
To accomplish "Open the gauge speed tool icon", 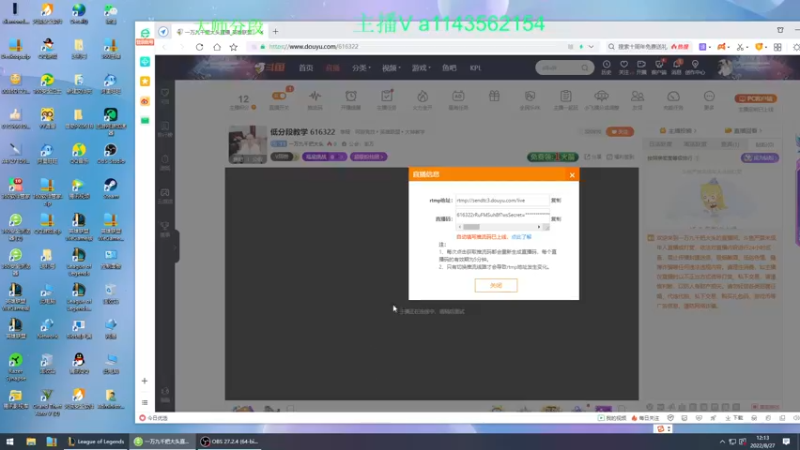I will [x=673, y=99].
